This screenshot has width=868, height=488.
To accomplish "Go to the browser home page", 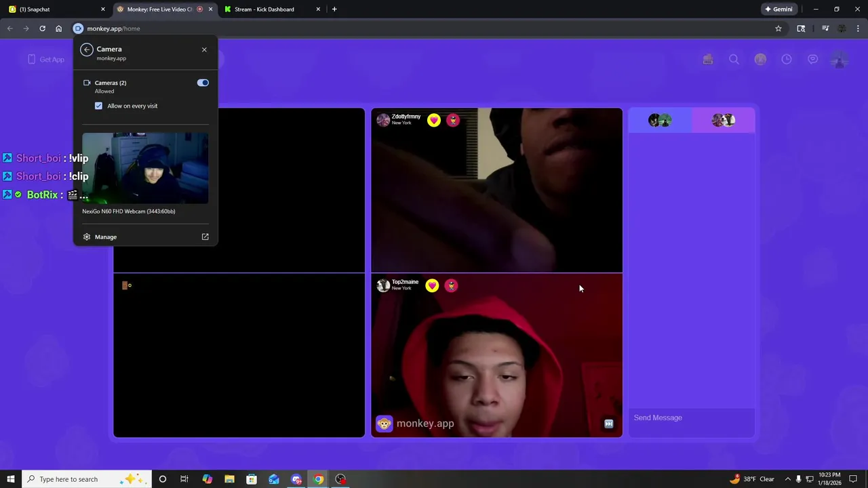I will point(59,28).
